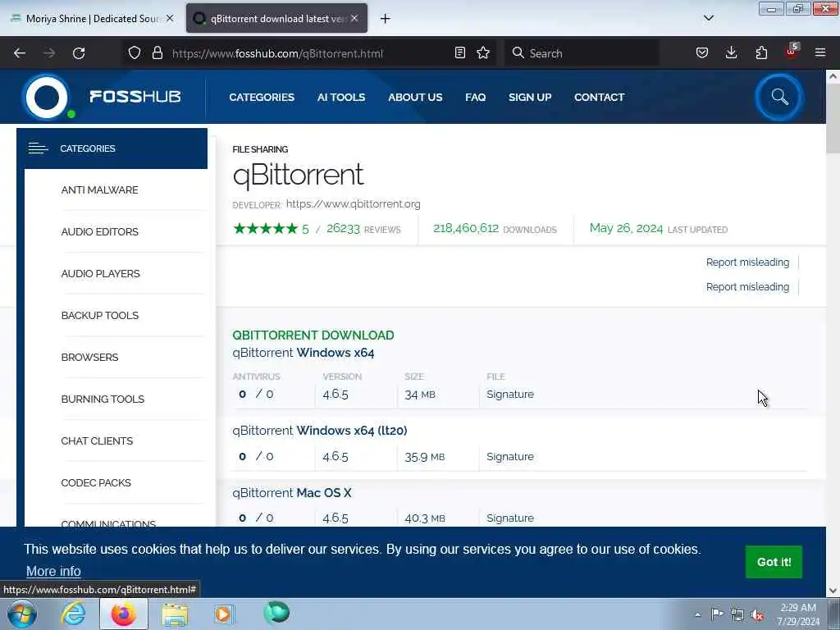Open Windows Explorer folder on taskbar
This screenshot has width=840, height=630.
176,614
